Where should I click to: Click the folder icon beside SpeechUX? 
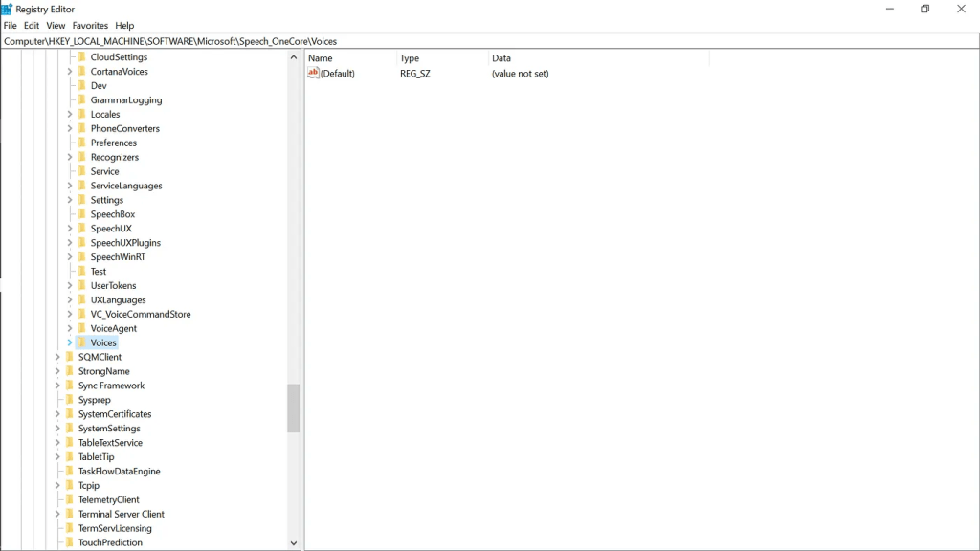tap(81, 229)
